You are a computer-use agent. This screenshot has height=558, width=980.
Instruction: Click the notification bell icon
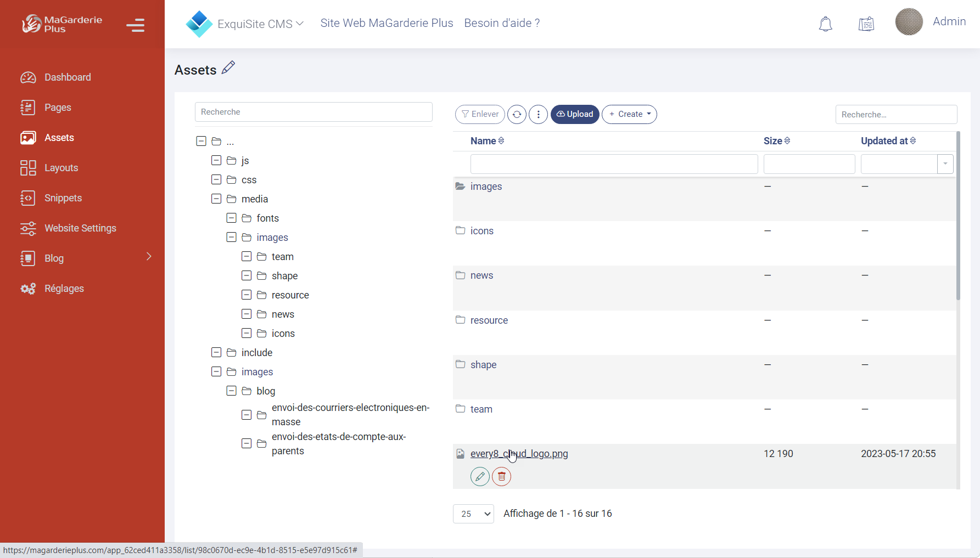tap(826, 24)
